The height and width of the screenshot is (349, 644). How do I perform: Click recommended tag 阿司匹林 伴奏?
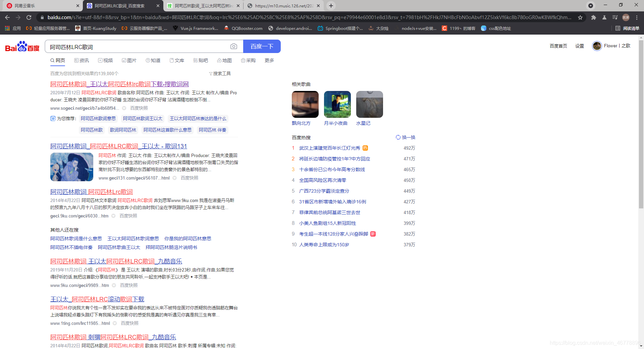click(213, 130)
